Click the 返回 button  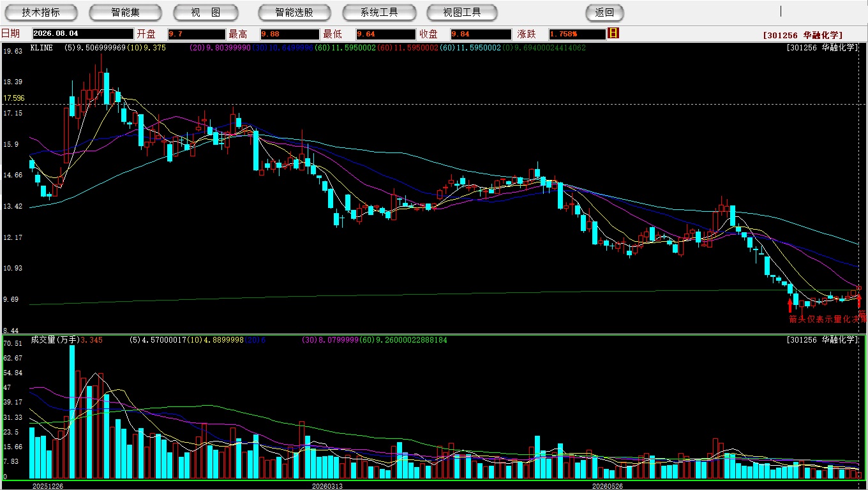(604, 12)
